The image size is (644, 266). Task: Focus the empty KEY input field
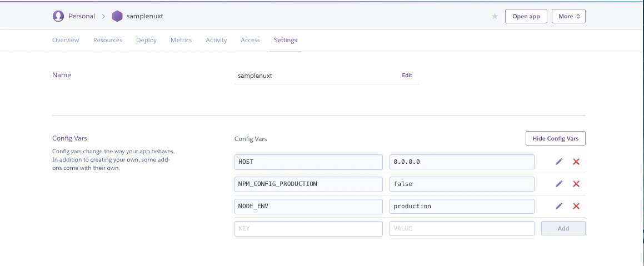(308, 228)
